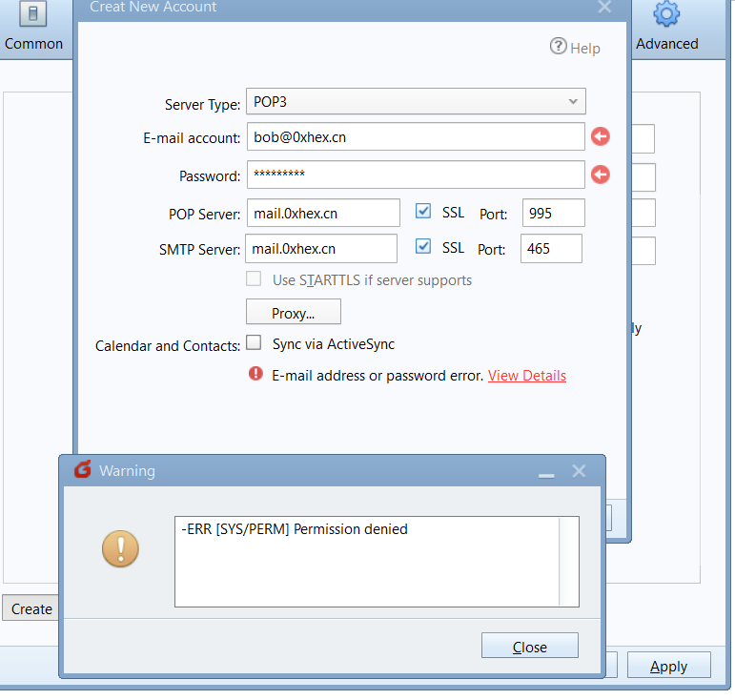This screenshot has height=700, width=735.
Task: Minimize the Warning dialog
Action: 546,472
